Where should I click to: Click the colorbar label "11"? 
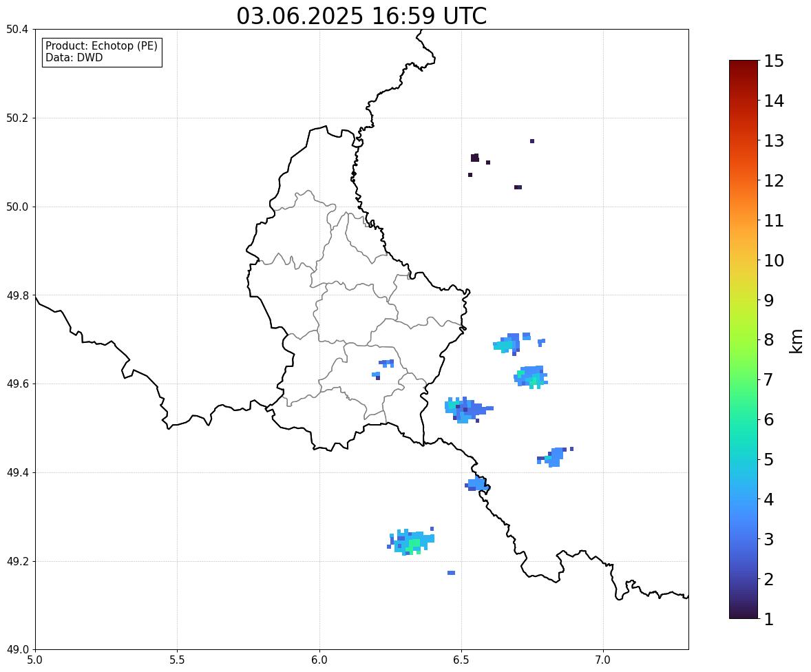pyautogui.click(x=774, y=220)
